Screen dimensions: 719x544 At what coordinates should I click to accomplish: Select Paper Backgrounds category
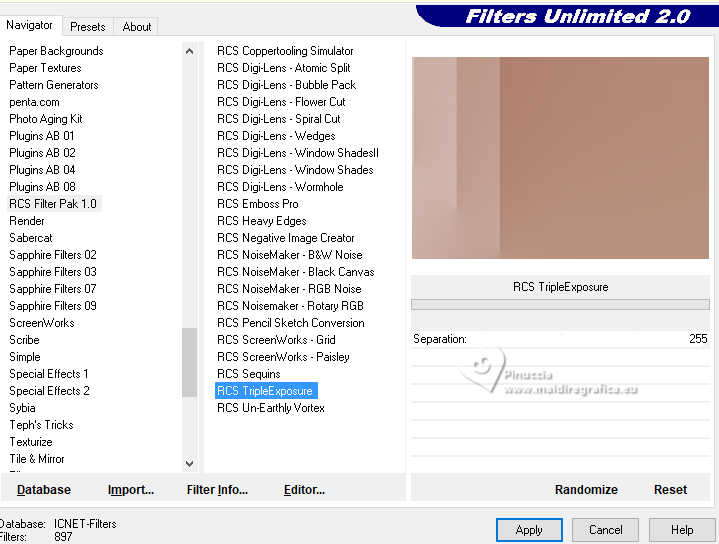tap(56, 51)
